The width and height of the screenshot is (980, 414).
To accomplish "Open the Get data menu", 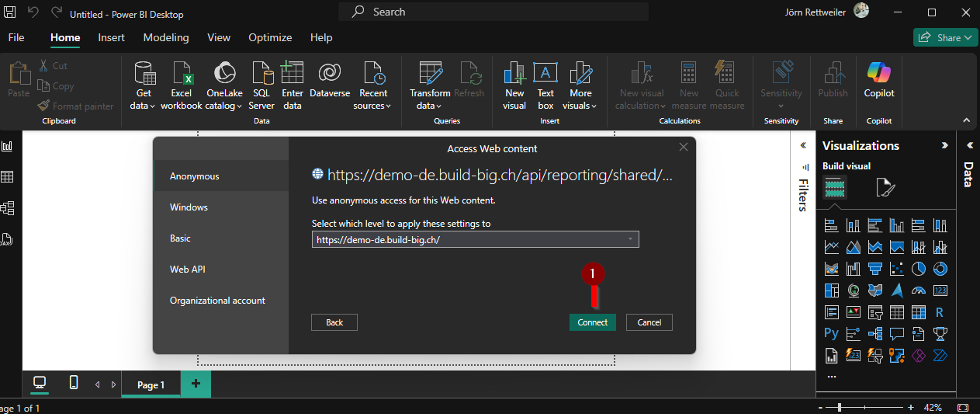I will point(144,86).
